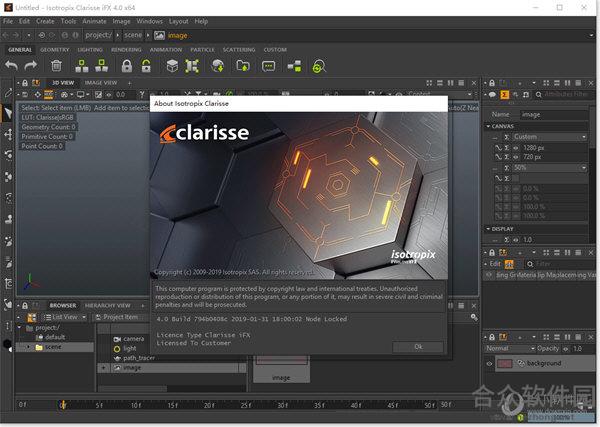Switch to the LIGHTING shelf tab
600x427 pixels.
click(x=90, y=50)
